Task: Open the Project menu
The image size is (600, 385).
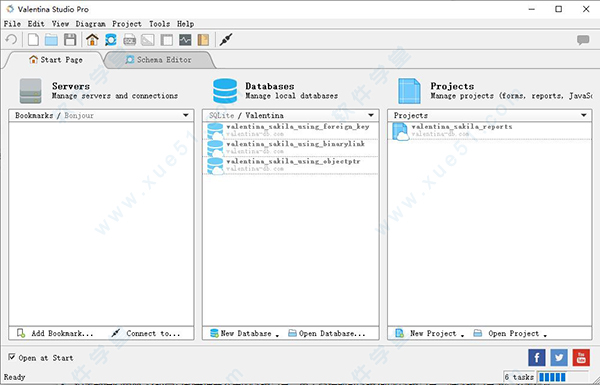Action: 127,24
